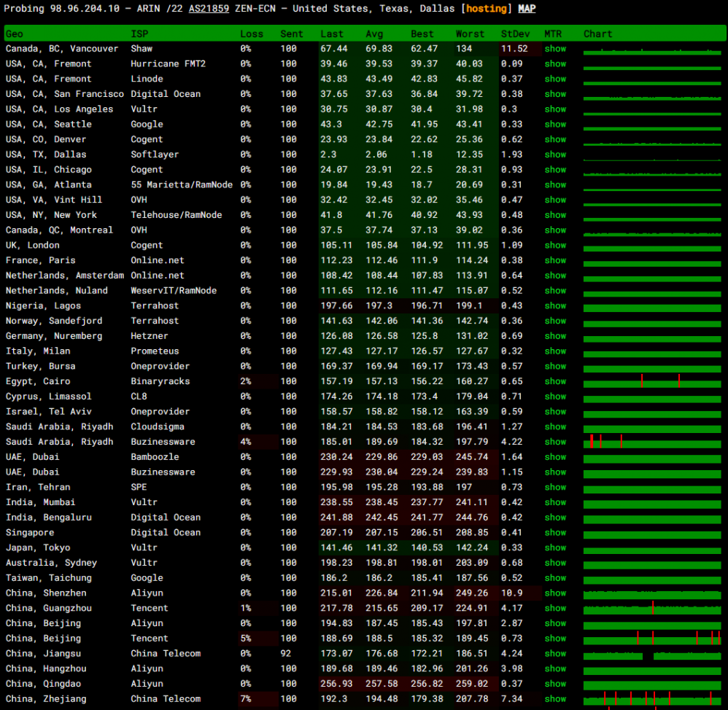The width and height of the screenshot is (728, 710).
Task: Select the 55 Marietta/RamNode ISP cell
Action: point(182,184)
